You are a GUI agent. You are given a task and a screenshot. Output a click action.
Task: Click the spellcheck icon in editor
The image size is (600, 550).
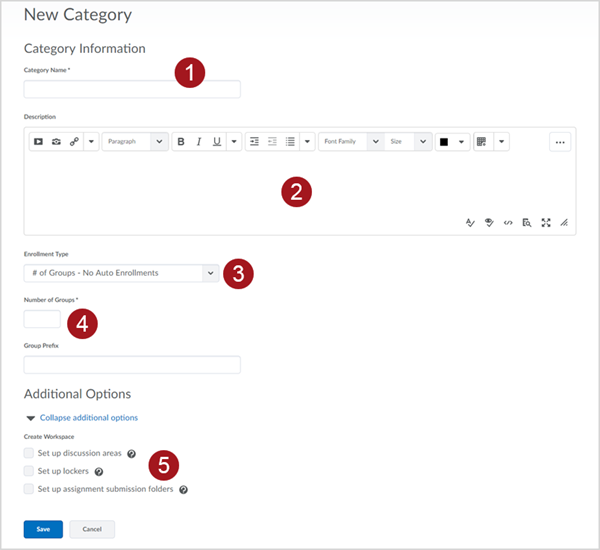point(470,223)
